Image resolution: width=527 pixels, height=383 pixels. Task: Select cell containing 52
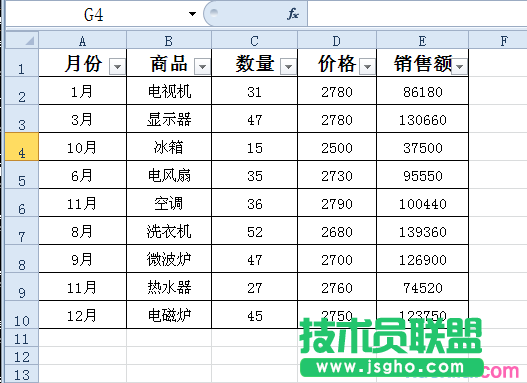click(254, 231)
